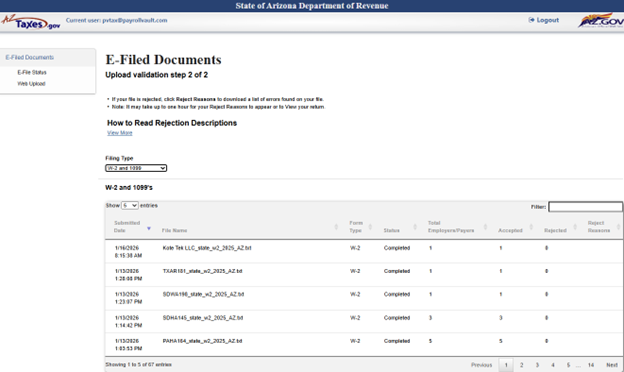Jump to page 14 of results

pos(591,365)
